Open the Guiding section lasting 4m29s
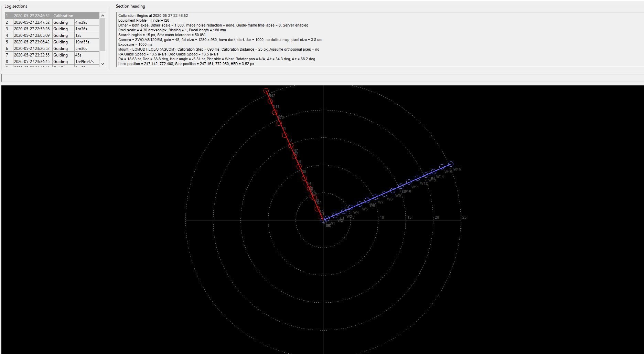644x354 pixels. (52, 22)
